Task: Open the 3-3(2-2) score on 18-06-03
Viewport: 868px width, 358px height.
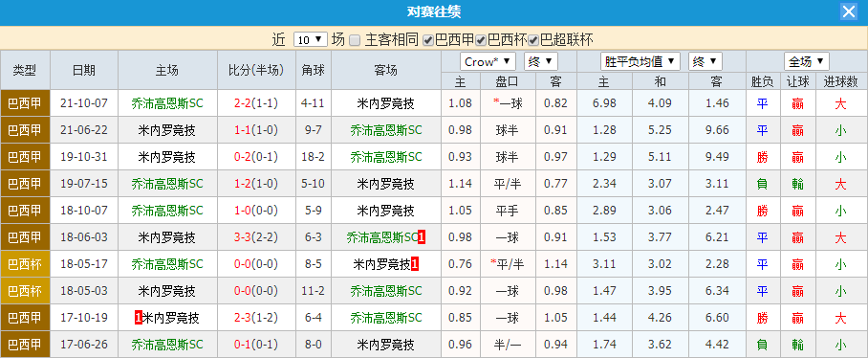Action: coord(256,237)
